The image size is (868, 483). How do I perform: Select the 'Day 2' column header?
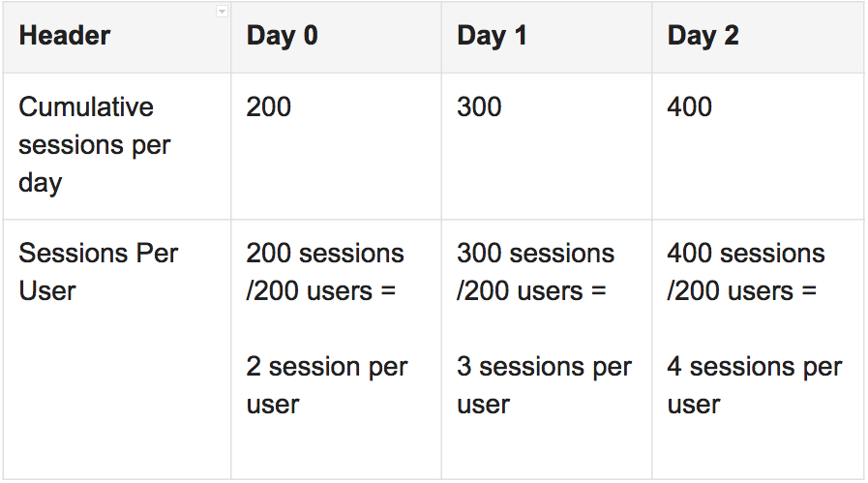click(x=703, y=37)
